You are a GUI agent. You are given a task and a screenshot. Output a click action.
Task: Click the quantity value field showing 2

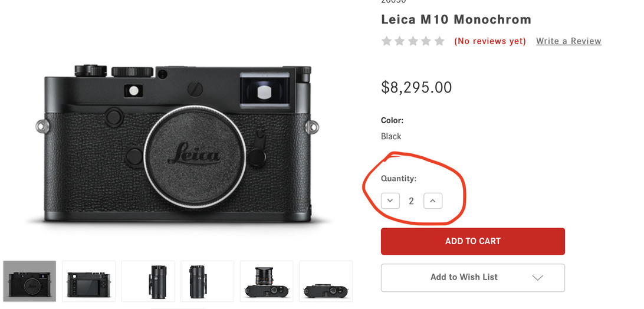point(412,201)
